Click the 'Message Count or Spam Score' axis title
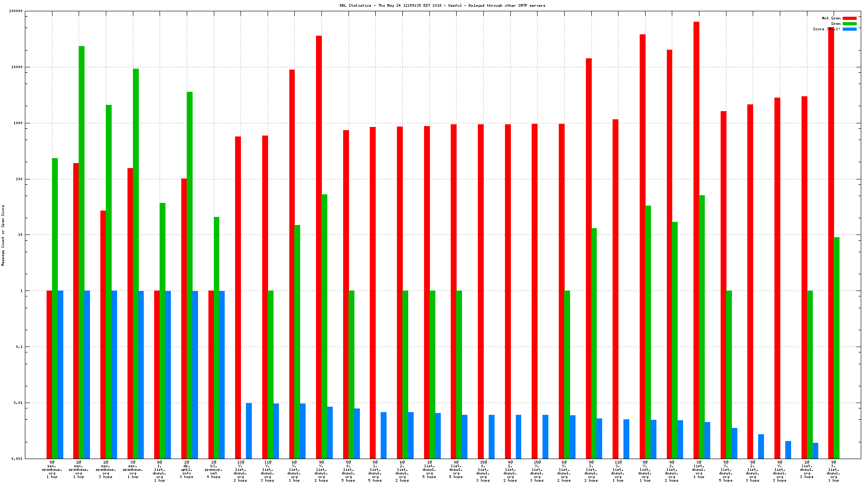The height and width of the screenshot is (488, 868). [x=3, y=235]
